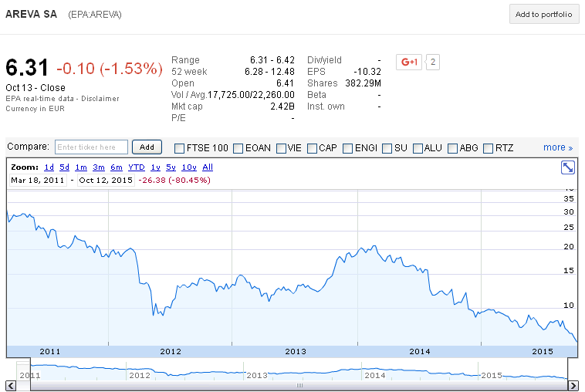Click the Mkt cap value 2.42B
Image resolution: width=585 pixels, height=392 pixels.
pos(282,106)
